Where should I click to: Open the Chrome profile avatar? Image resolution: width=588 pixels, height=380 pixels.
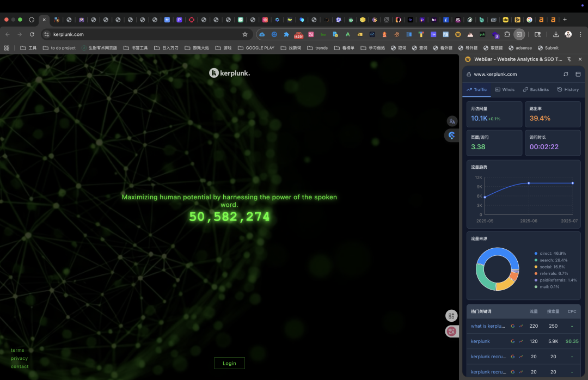[568, 34]
